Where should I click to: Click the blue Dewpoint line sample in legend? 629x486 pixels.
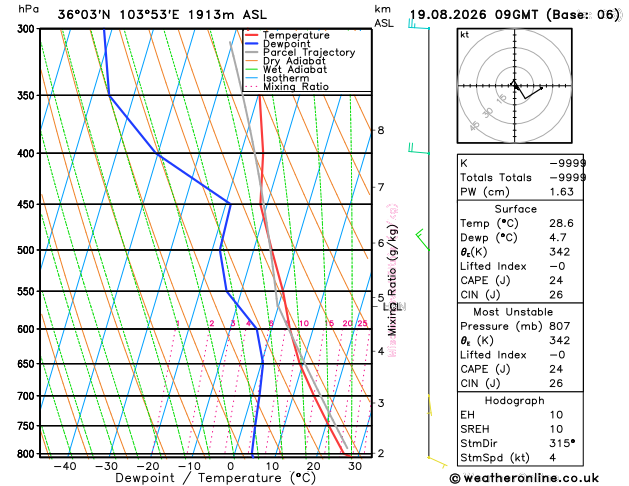click(x=252, y=44)
